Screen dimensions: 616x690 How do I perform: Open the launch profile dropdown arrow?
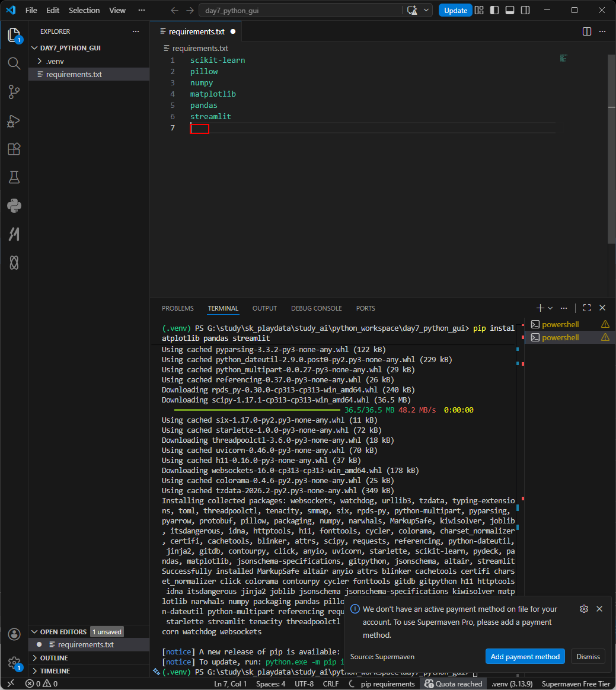550,308
